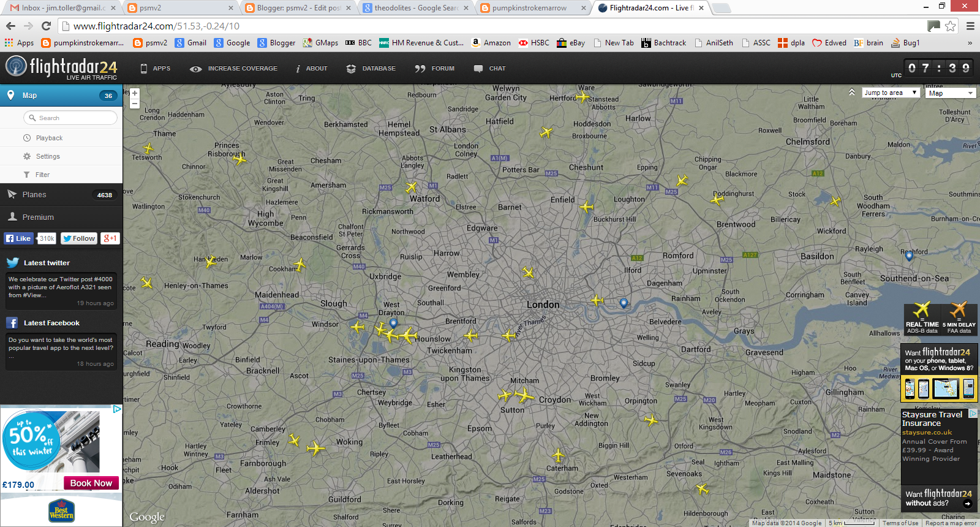
Task: Open the Filter option
Action: [42, 175]
